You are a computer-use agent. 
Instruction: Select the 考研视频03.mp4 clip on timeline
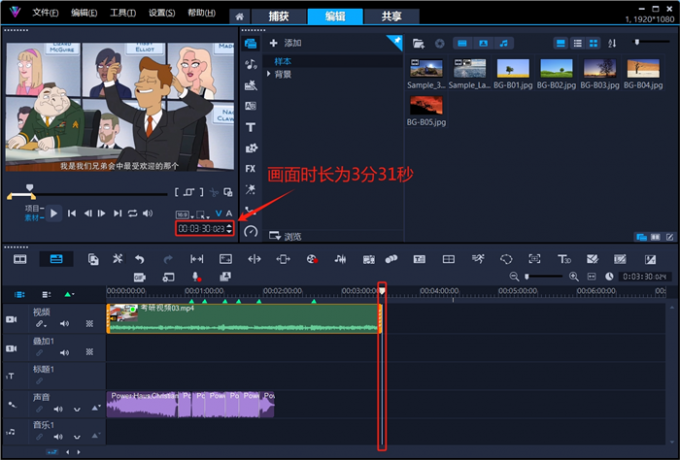[244, 319]
